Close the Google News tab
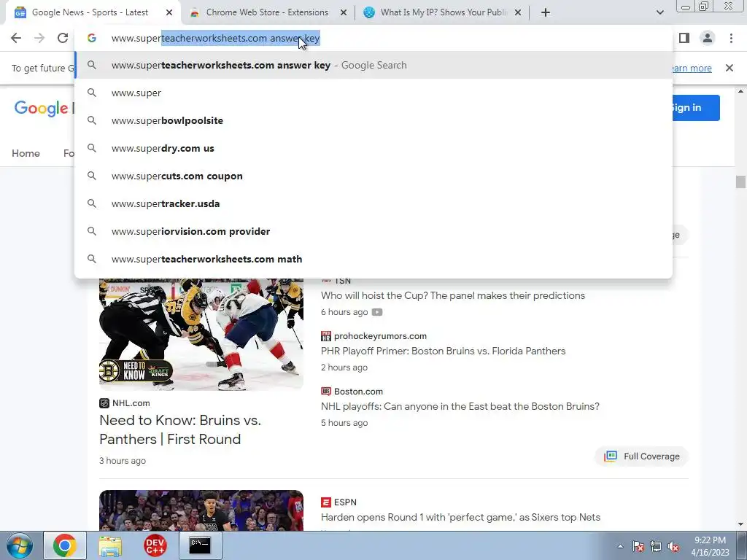 [x=169, y=12]
